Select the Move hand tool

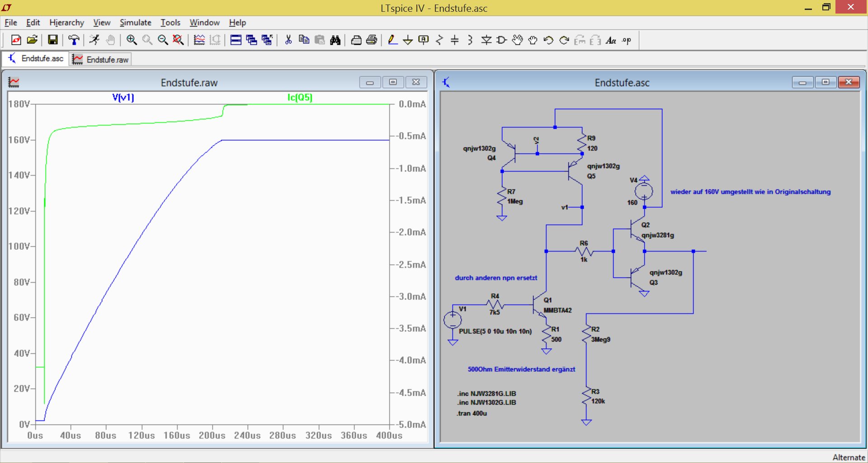tap(518, 40)
